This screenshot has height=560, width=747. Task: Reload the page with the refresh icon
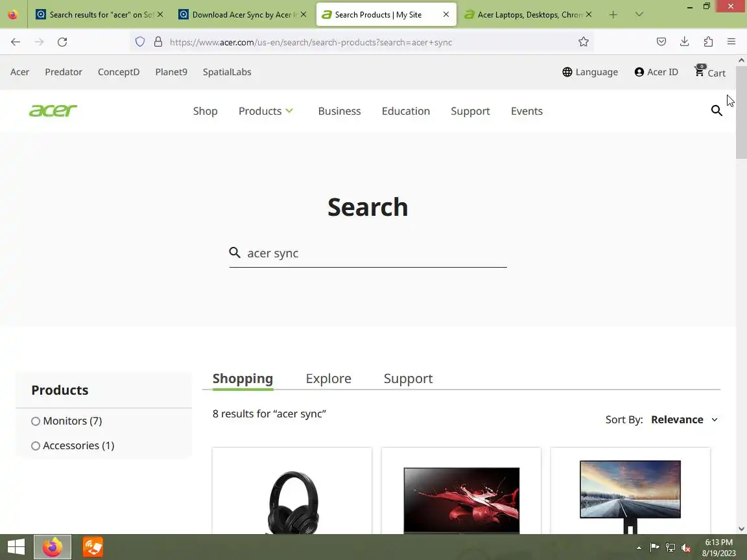click(x=62, y=42)
